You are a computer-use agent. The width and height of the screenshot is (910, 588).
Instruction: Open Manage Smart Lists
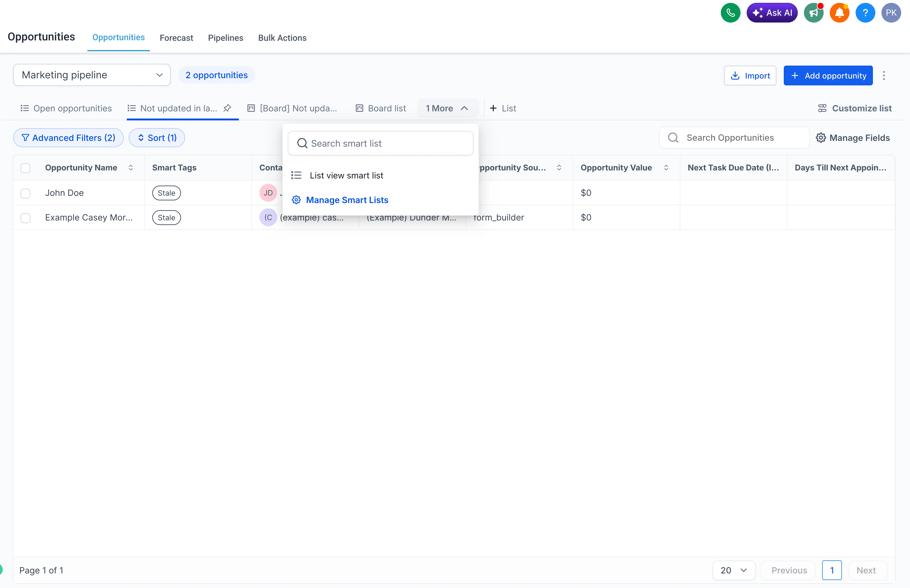[x=347, y=200]
